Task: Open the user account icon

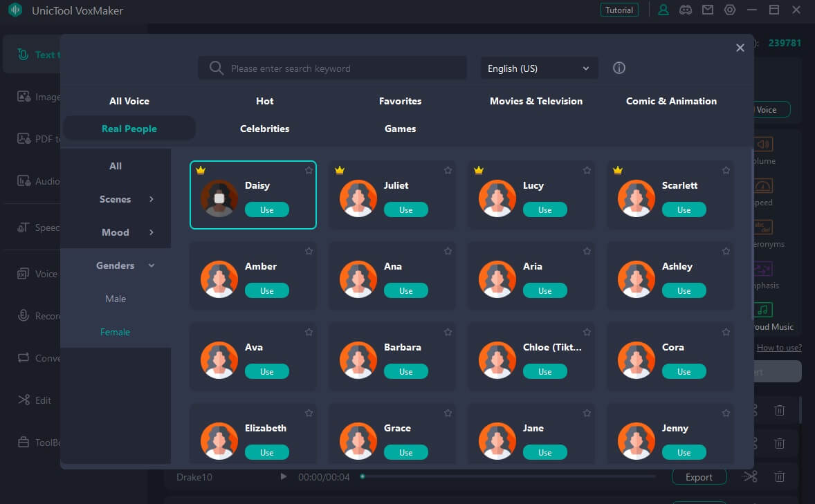Action: (x=663, y=10)
